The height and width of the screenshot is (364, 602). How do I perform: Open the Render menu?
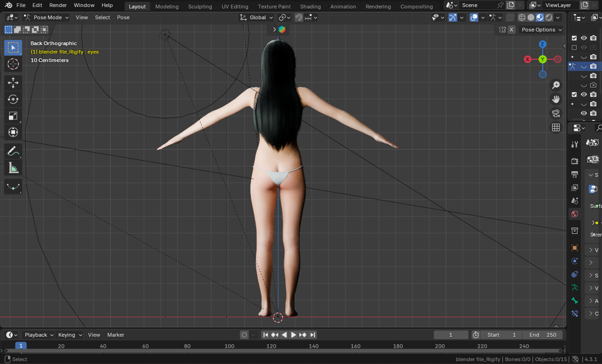point(58,5)
